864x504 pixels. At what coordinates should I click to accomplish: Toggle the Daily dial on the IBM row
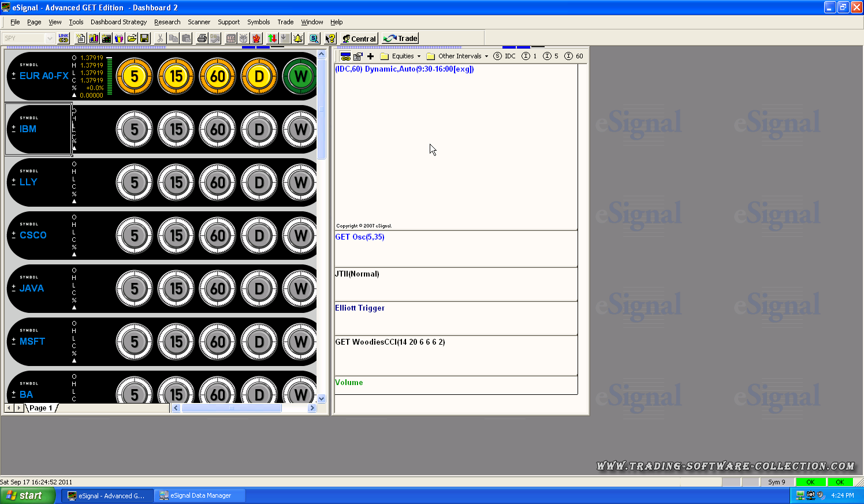(259, 129)
